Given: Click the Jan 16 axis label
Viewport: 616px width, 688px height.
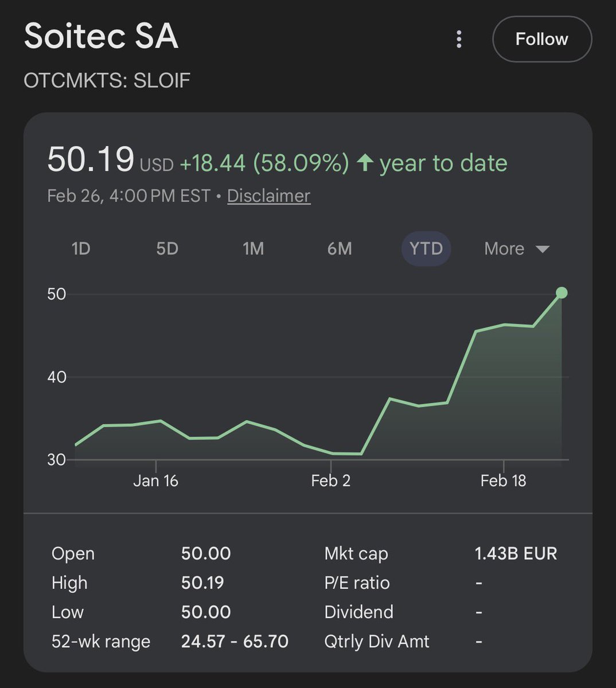Looking at the screenshot, I should 155,480.
